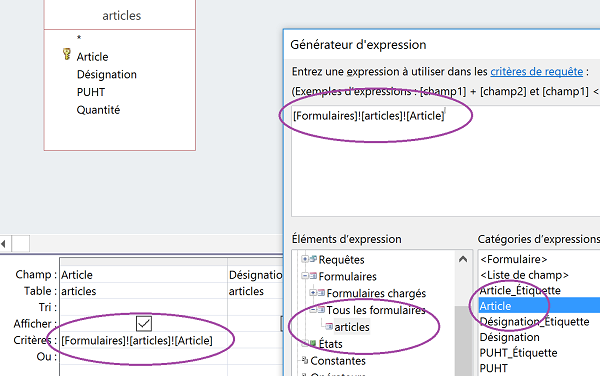The width and height of the screenshot is (600, 376).
Task: Collapse the Formulaires tree node
Action: (305, 276)
